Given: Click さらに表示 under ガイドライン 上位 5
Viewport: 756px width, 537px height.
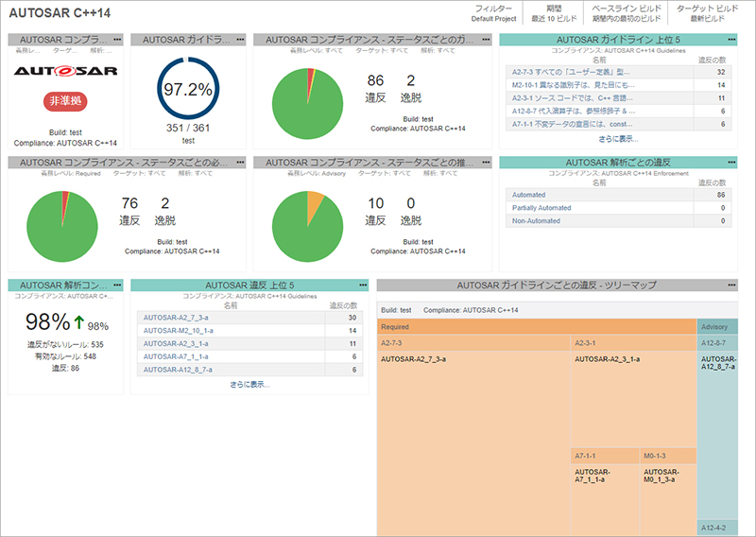Looking at the screenshot, I should point(618,139).
